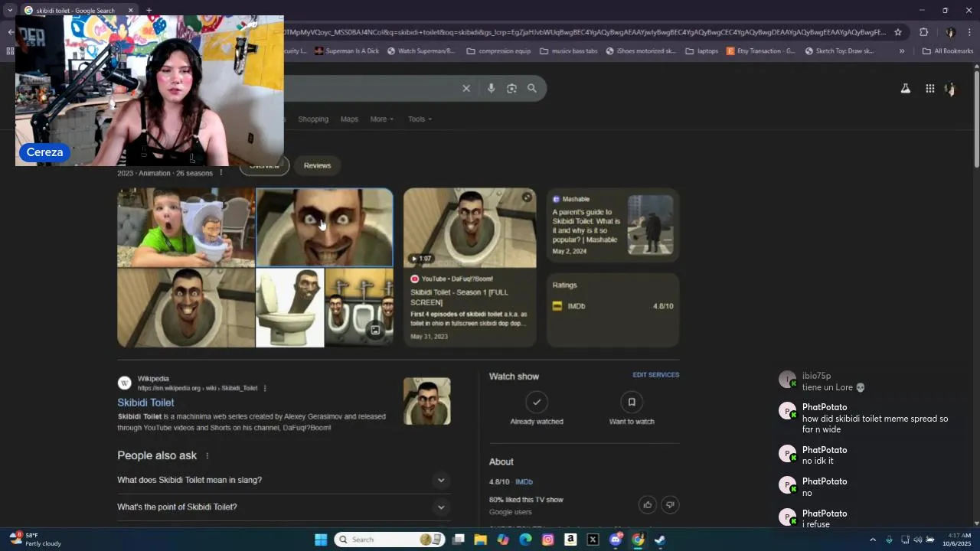Click EDIT SERVICES link
This screenshot has width=980, height=551.
(655, 375)
